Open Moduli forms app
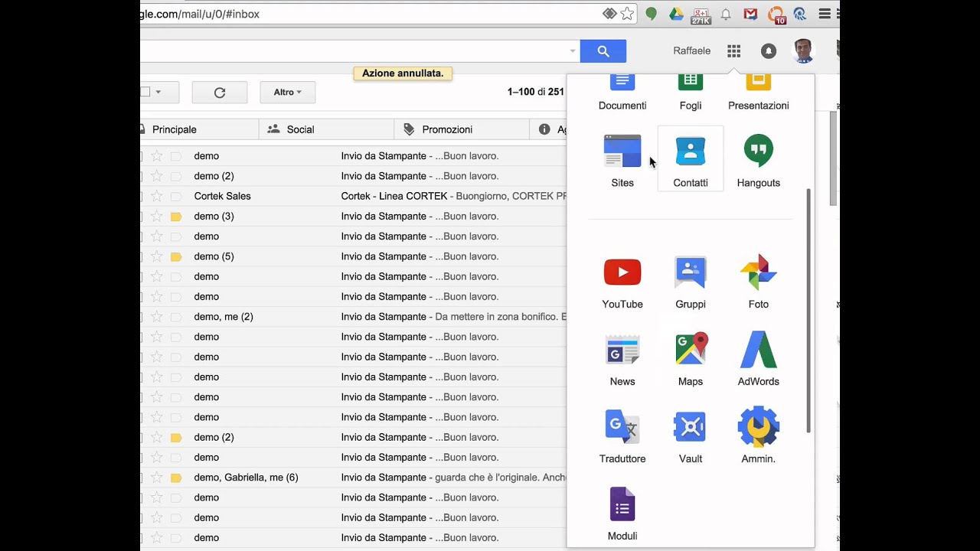Image resolution: width=980 pixels, height=551 pixels. (622, 513)
